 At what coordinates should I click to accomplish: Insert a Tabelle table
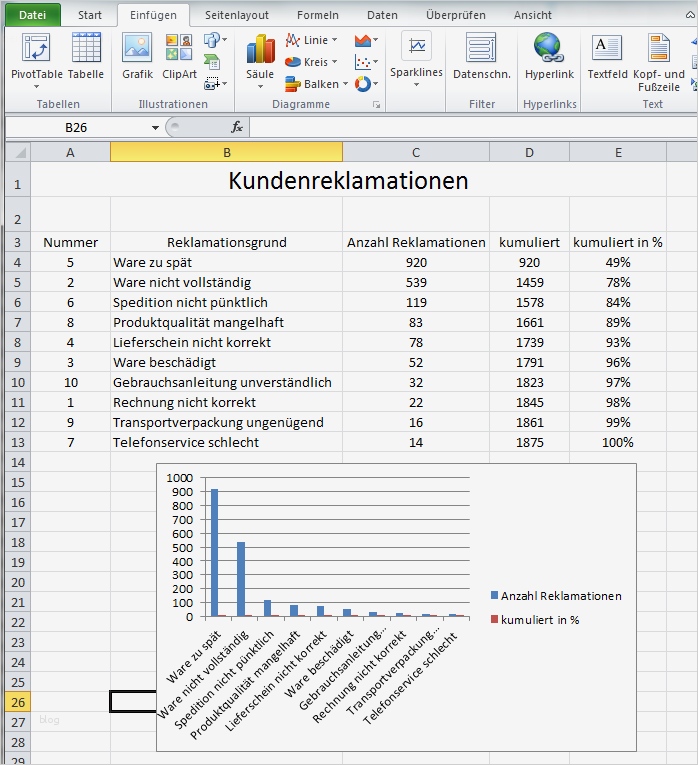tap(86, 54)
